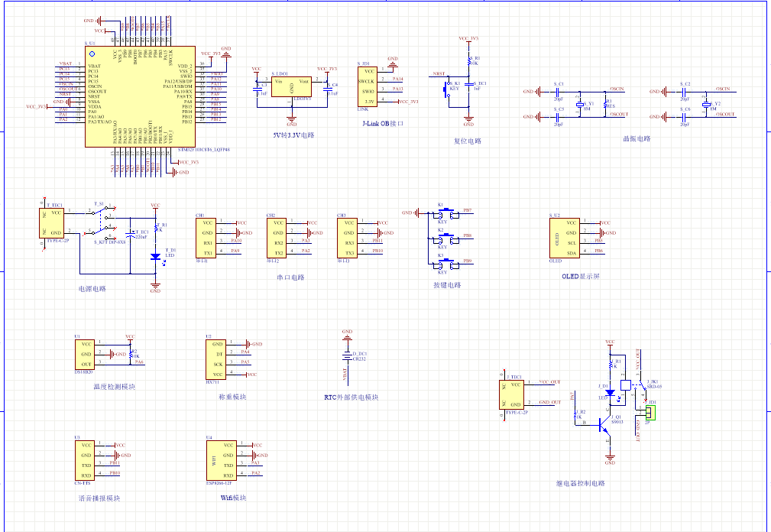The height and width of the screenshot is (532, 771).
Task: Click the "OLED显示屏" caption text
Action: point(580,277)
